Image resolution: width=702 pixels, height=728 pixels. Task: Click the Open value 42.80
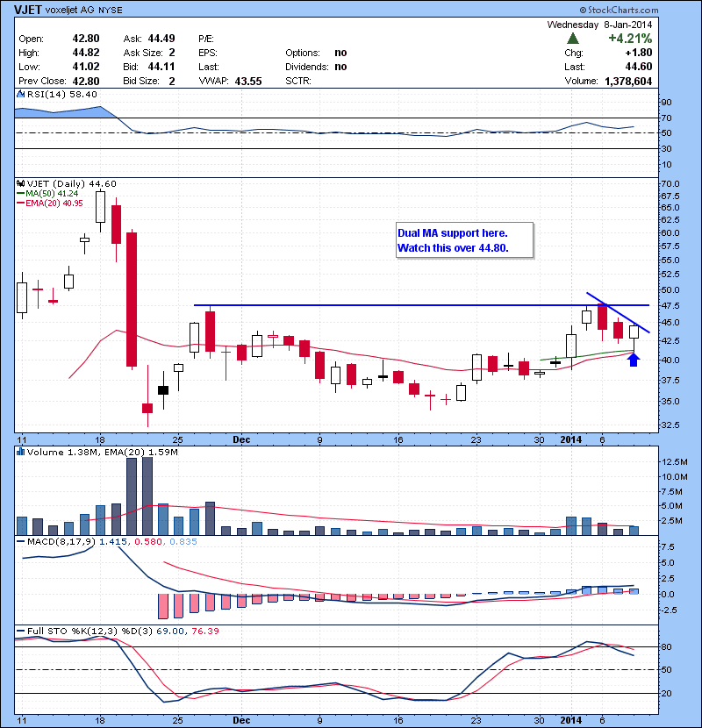pos(86,39)
